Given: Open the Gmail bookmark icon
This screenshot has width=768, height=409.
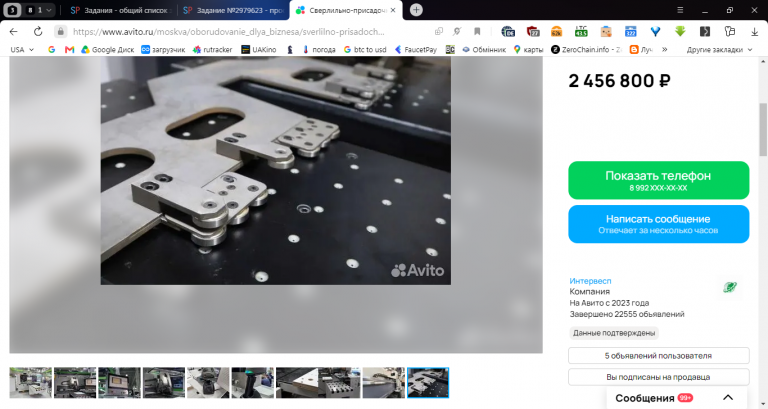Looking at the screenshot, I should click(70, 49).
